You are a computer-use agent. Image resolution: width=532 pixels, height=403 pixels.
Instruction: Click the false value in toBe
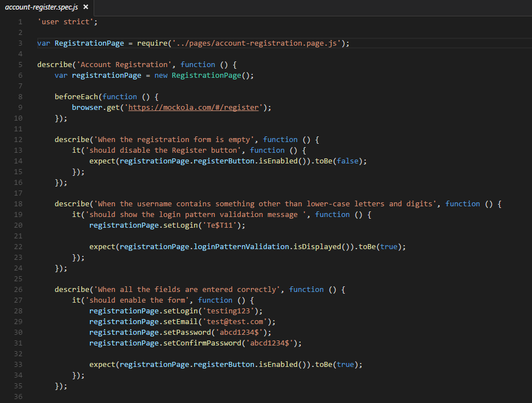[x=348, y=161]
